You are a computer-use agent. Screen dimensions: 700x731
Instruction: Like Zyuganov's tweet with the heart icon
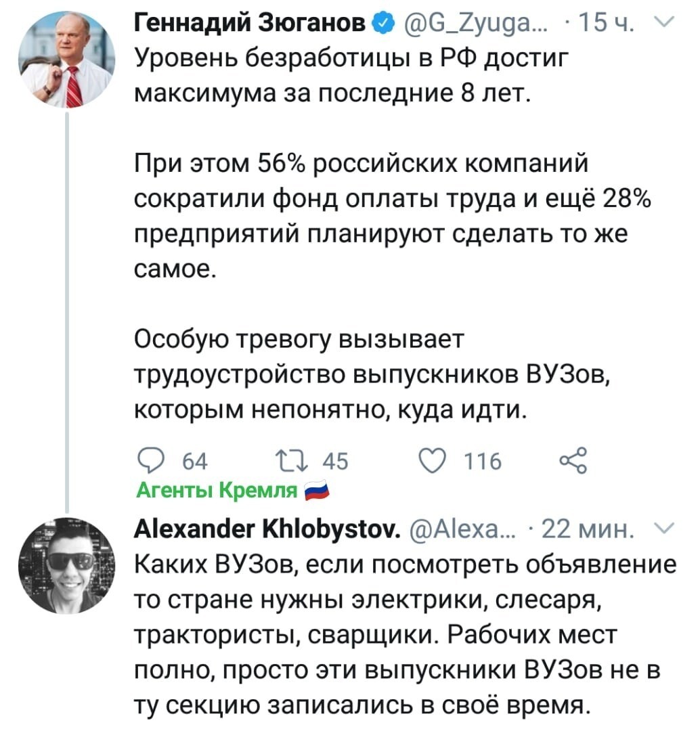[x=433, y=461]
